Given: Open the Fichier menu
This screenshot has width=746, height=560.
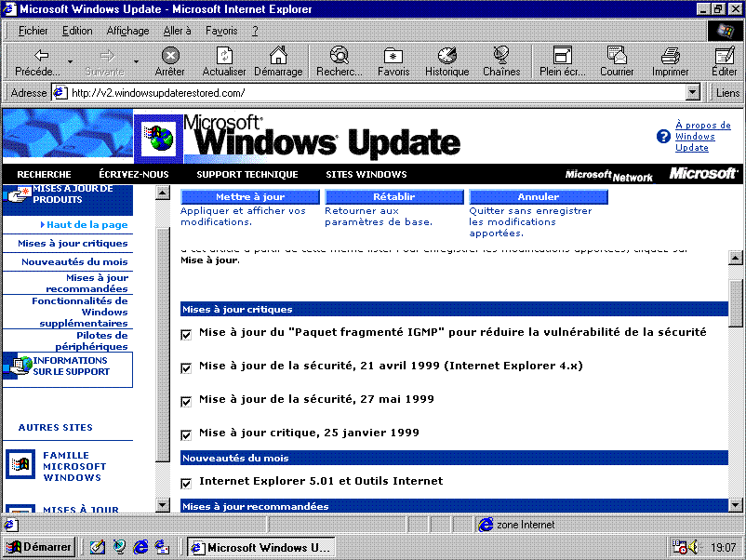Looking at the screenshot, I should [x=33, y=31].
